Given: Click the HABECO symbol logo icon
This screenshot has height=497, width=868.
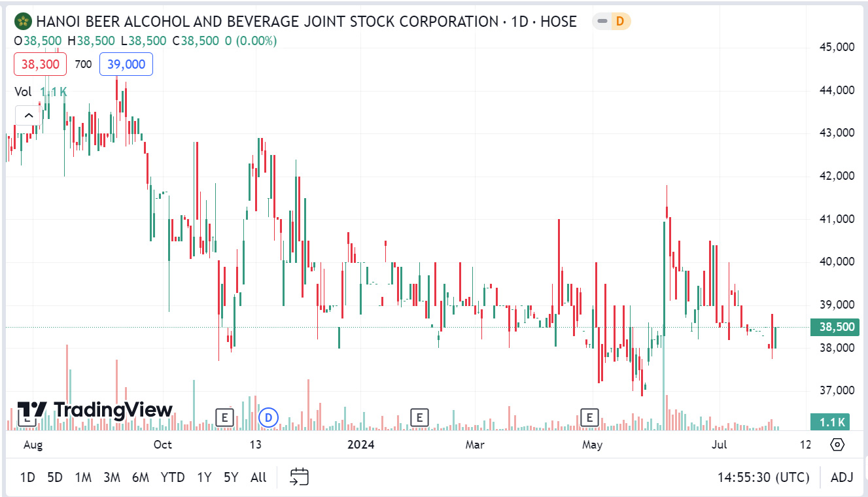Looking at the screenshot, I should tap(22, 20).
